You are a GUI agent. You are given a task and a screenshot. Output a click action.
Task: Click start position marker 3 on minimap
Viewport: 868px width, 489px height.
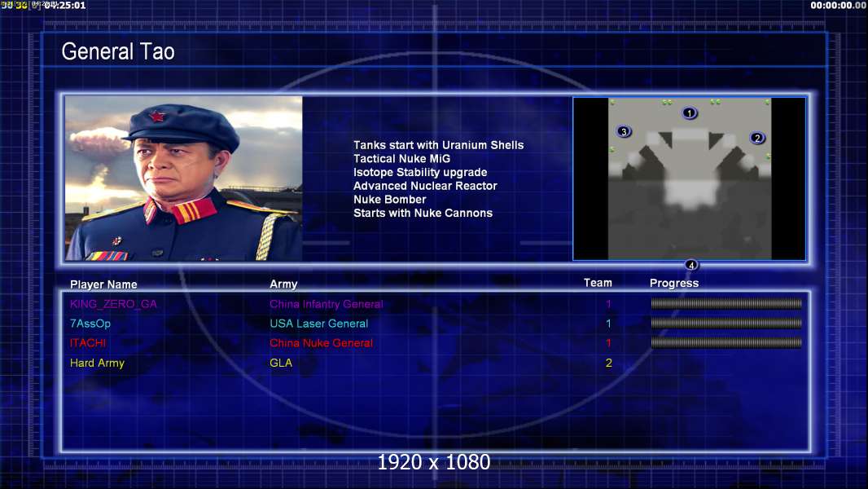coord(624,131)
